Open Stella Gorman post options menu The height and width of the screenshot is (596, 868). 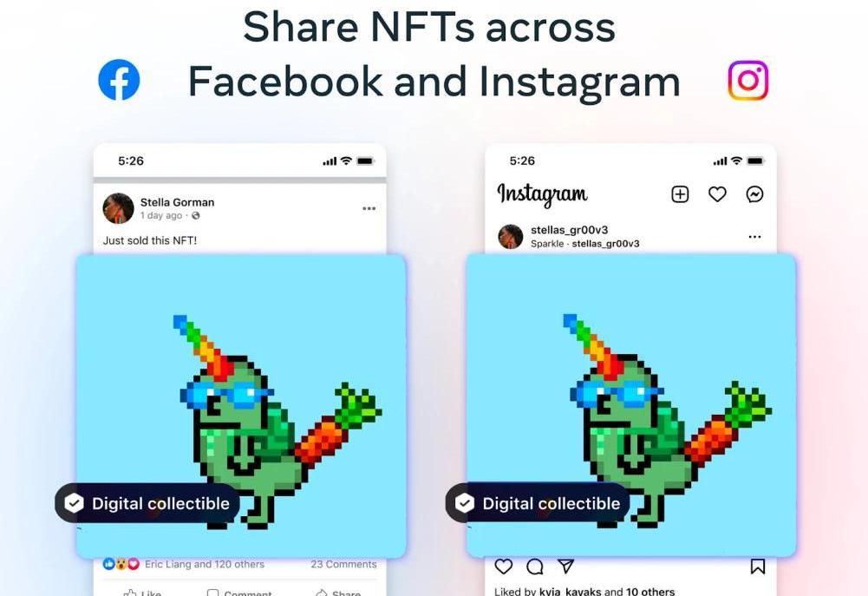click(x=369, y=208)
